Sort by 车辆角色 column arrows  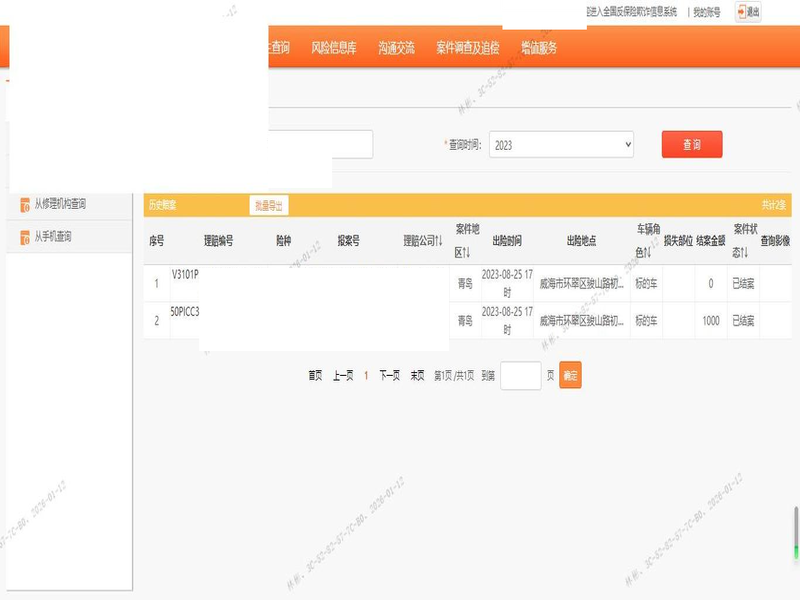648,253
